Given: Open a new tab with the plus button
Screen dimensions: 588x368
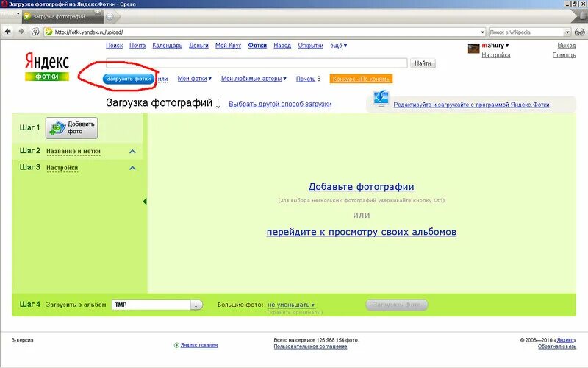Looking at the screenshot, I should point(110,16).
